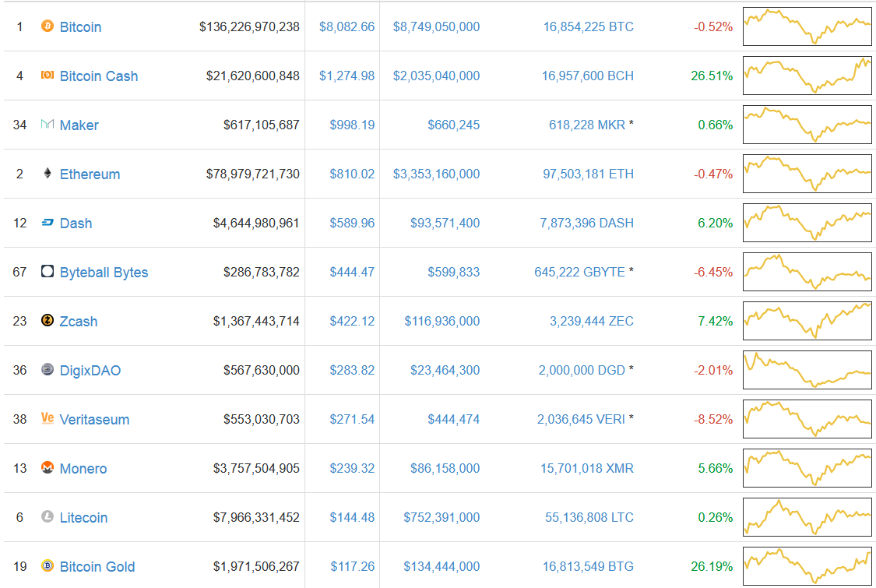Open the Ethereum name link
The height and width of the screenshot is (588, 876).
90,174
